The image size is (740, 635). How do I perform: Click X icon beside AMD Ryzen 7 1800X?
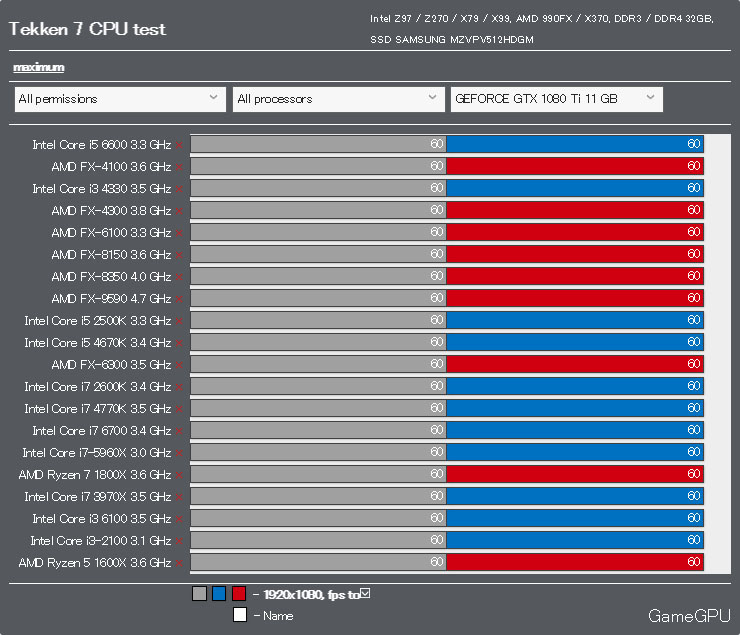pyautogui.click(x=179, y=476)
